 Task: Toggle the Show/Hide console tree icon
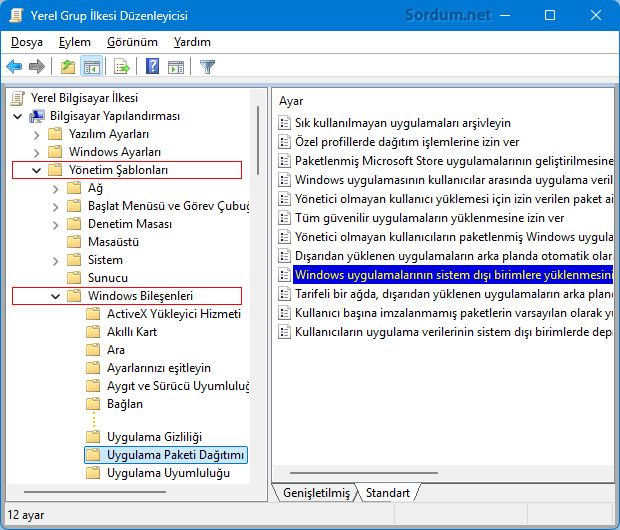91,67
